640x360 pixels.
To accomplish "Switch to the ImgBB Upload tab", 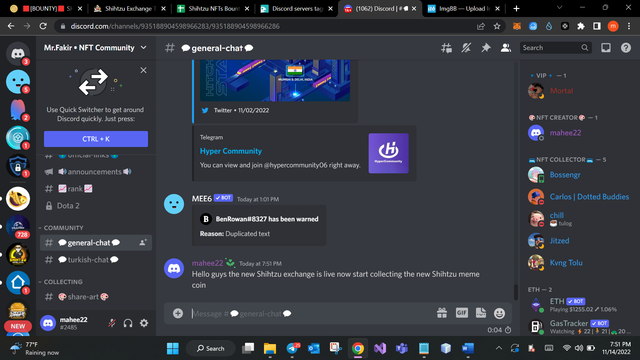I will click(x=463, y=9).
